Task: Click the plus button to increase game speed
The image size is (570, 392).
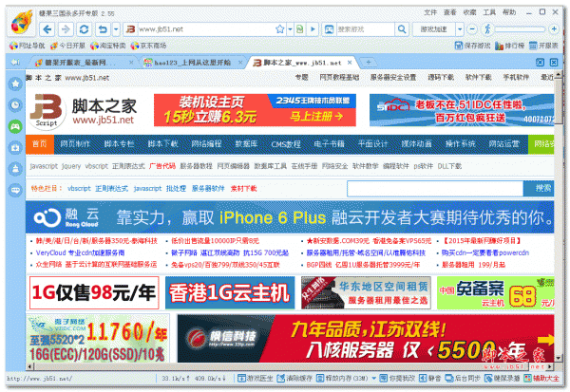Action: tap(554, 29)
